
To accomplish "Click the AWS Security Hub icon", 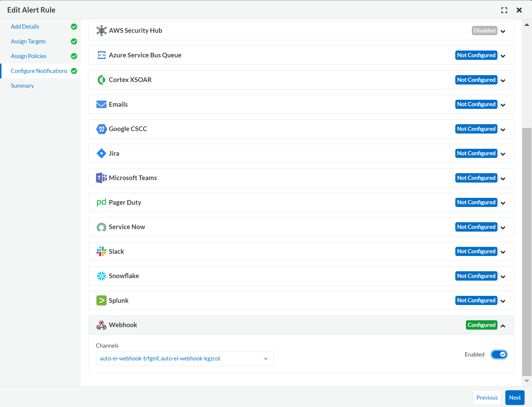I will [x=101, y=31].
